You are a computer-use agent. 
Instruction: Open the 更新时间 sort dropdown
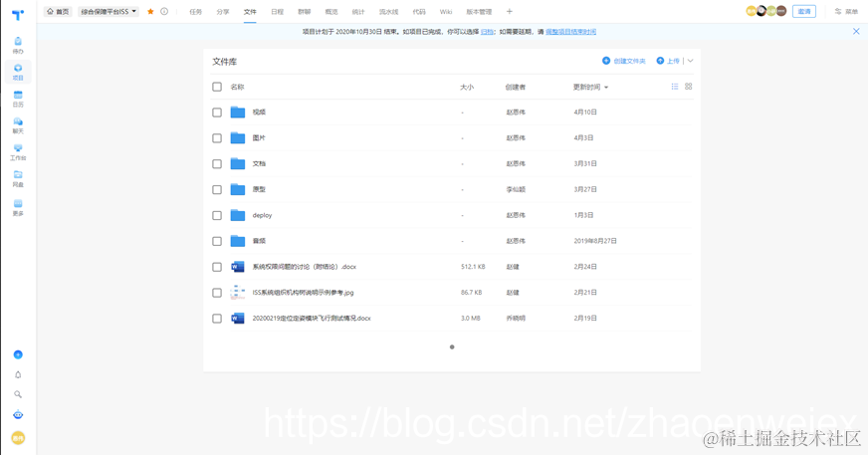590,87
